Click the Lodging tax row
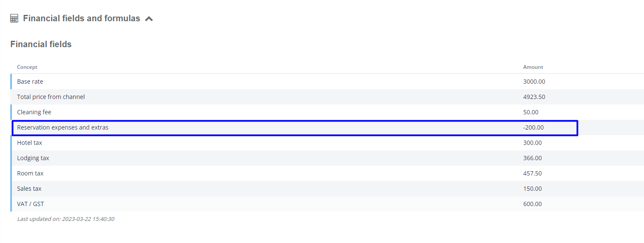This screenshot has height=243, width=644. [327, 158]
